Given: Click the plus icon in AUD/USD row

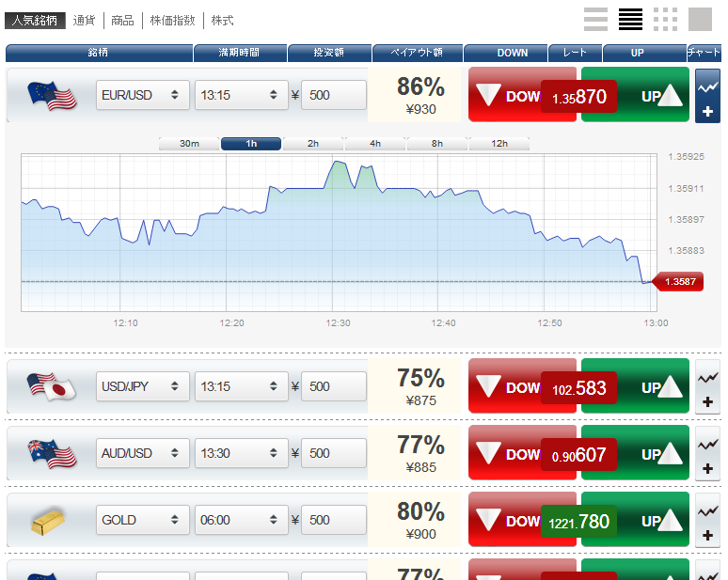Looking at the screenshot, I should 707,469.
